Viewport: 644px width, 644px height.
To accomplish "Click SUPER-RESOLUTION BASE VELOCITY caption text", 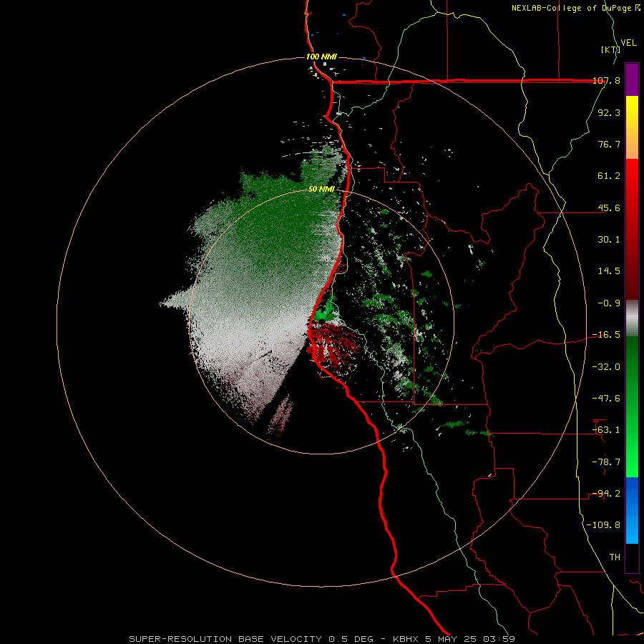I will (x=225, y=639).
